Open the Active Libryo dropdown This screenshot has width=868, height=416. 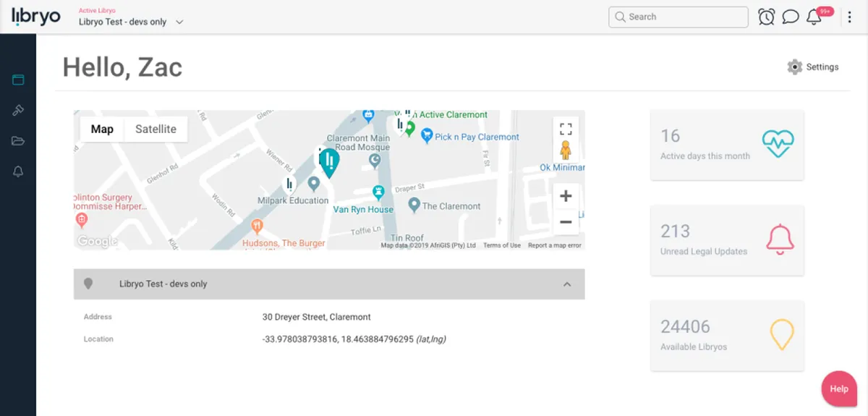coord(131,22)
